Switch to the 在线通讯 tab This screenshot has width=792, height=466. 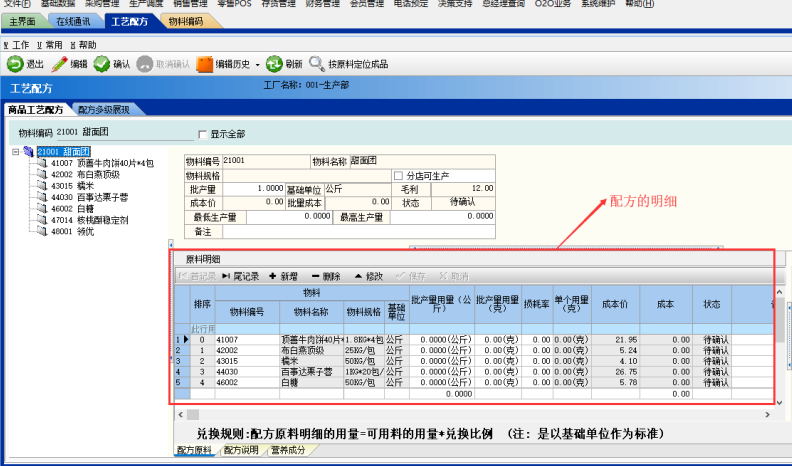click(73, 21)
